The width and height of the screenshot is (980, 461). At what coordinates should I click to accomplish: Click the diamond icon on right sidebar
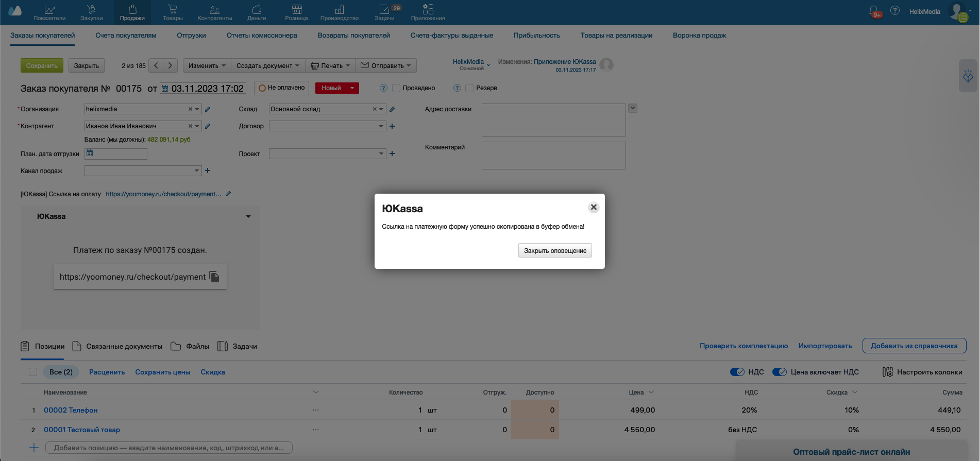tap(968, 76)
